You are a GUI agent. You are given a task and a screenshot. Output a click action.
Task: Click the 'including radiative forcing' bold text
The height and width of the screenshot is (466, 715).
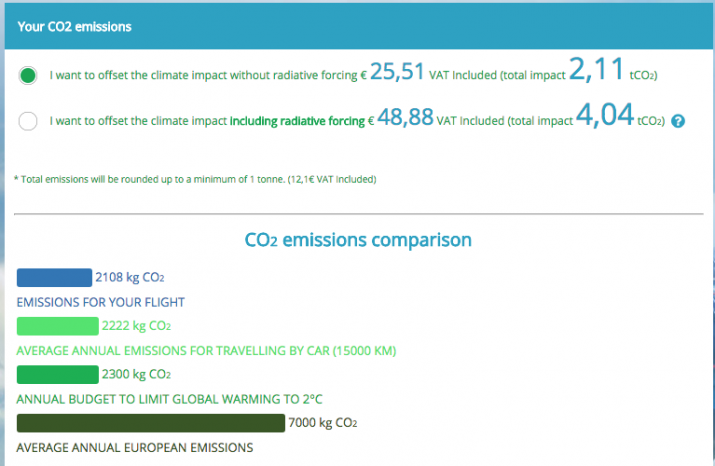297,121
